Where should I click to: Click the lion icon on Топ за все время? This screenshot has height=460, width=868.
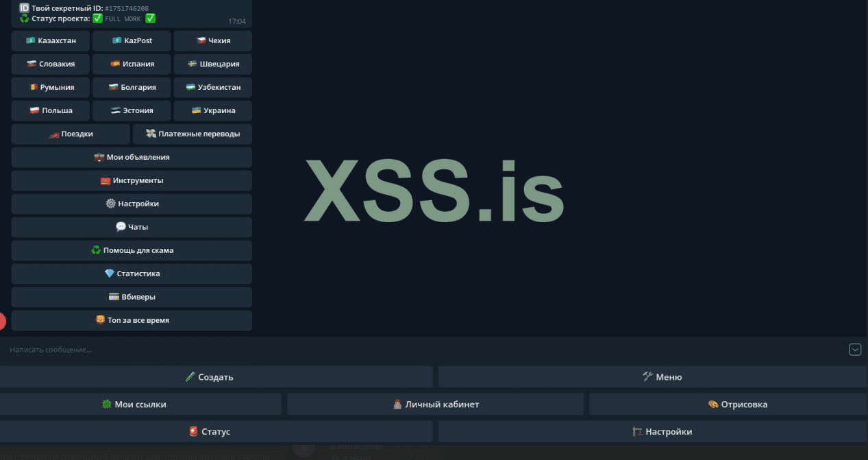click(100, 320)
